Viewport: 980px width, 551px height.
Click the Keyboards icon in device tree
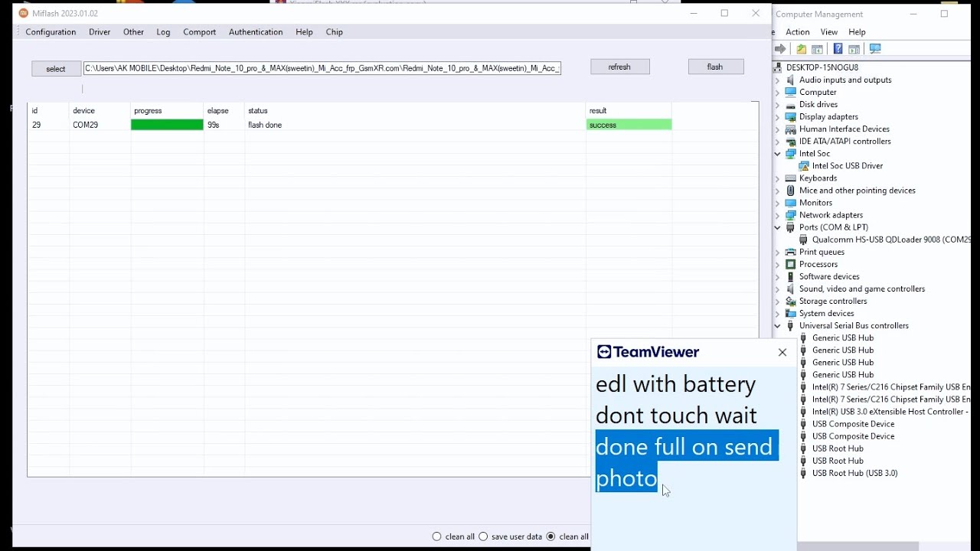point(791,178)
